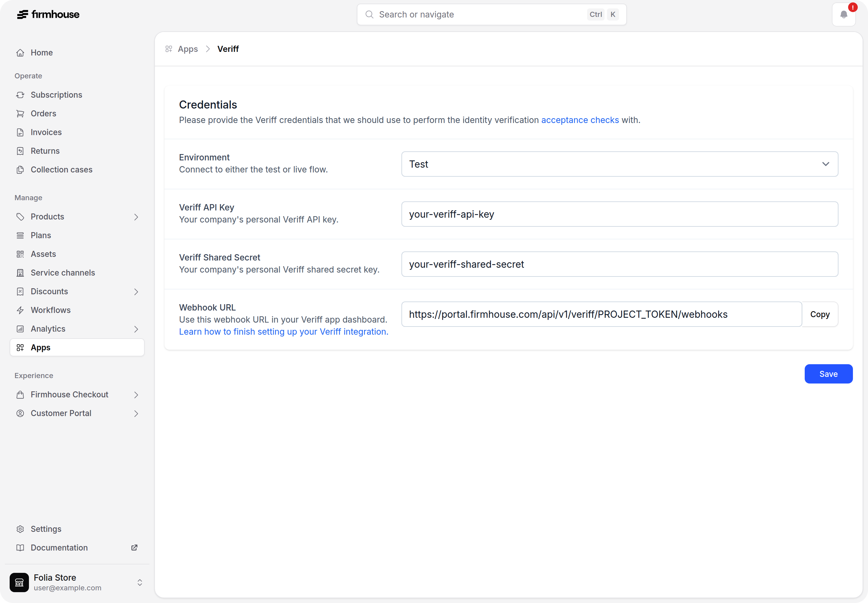Screen dimensions: 868x603
Task: Click the Orders cart icon
Action: click(x=20, y=113)
